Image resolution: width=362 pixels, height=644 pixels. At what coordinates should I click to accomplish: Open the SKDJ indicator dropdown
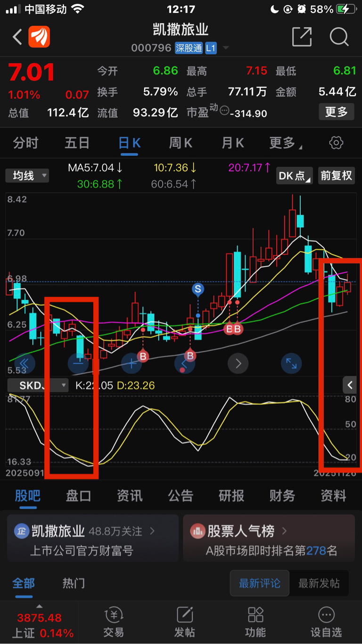pos(38,385)
